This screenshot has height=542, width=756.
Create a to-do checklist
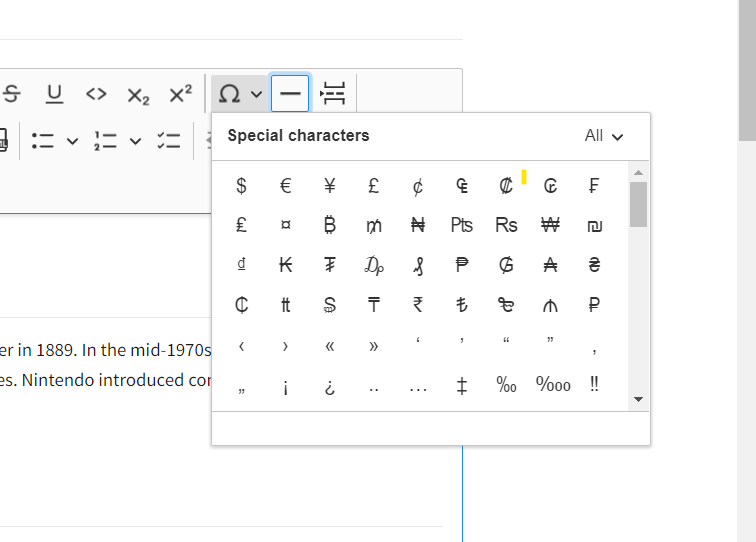point(169,141)
